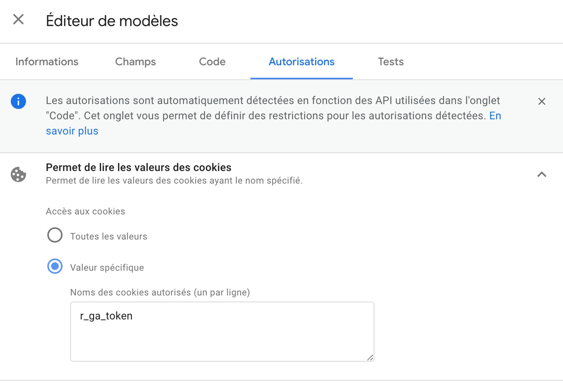Go to the Code tab
Viewport: 563px width, 392px height.
(212, 62)
